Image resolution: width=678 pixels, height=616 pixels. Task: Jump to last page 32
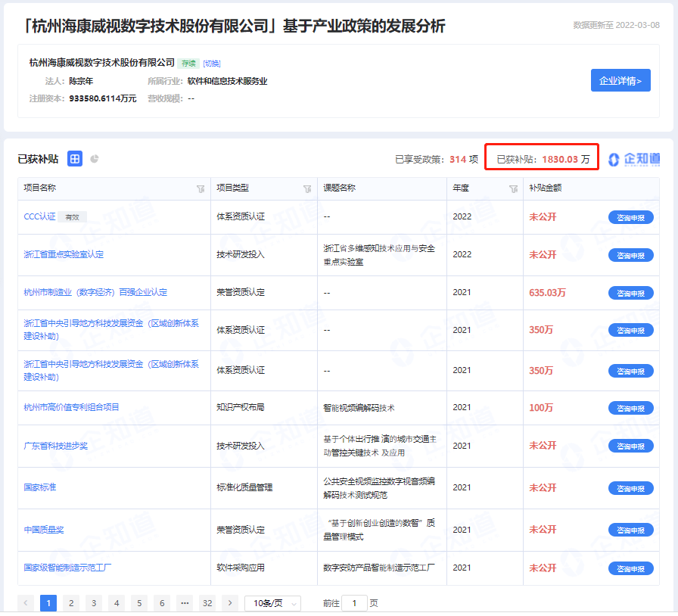tap(207, 602)
